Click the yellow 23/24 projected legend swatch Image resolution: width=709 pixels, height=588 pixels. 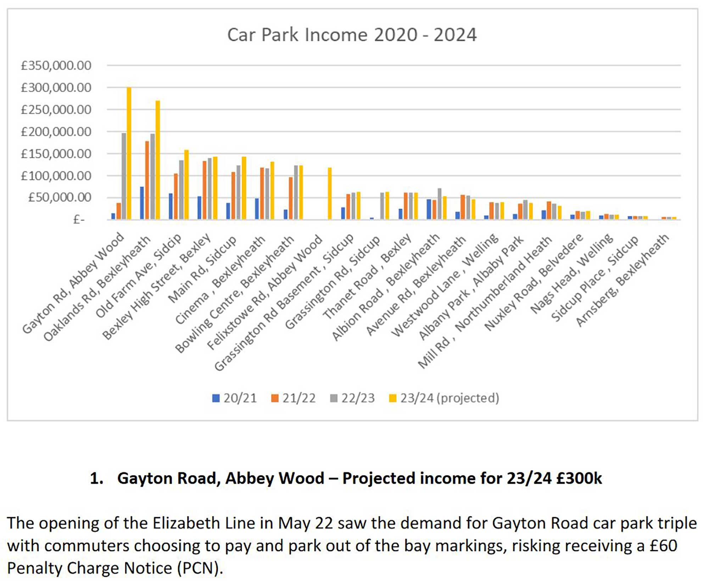(x=392, y=398)
